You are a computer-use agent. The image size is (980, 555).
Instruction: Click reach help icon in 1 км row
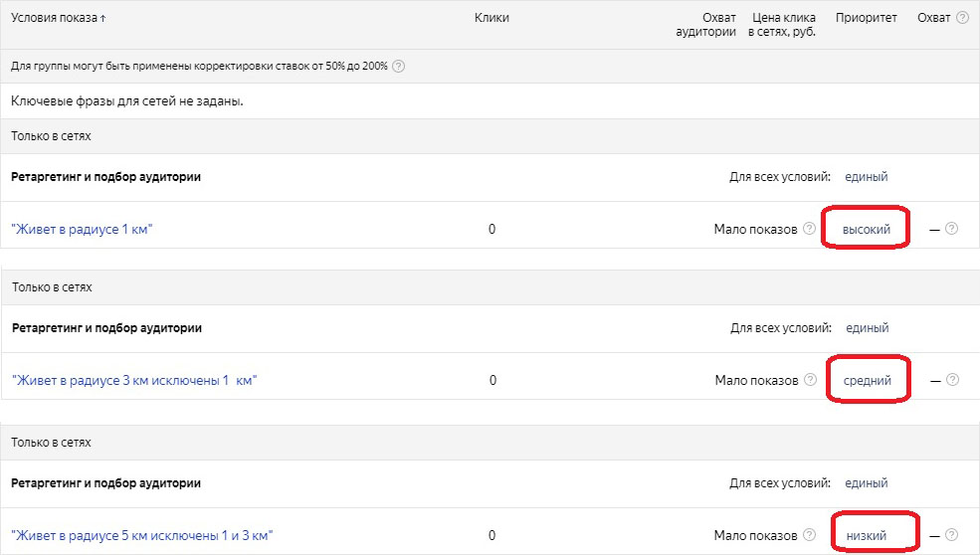(x=951, y=229)
